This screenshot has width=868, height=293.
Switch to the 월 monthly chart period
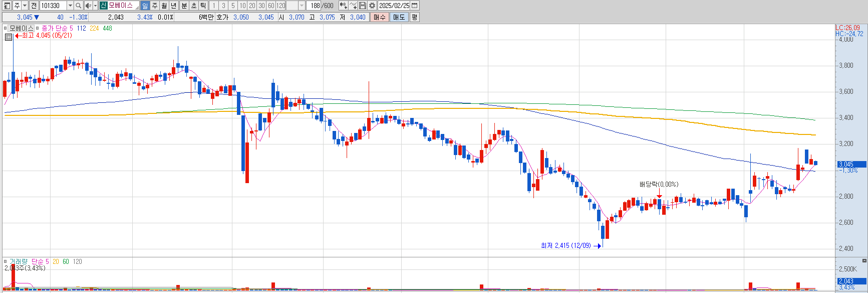click(164, 6)
